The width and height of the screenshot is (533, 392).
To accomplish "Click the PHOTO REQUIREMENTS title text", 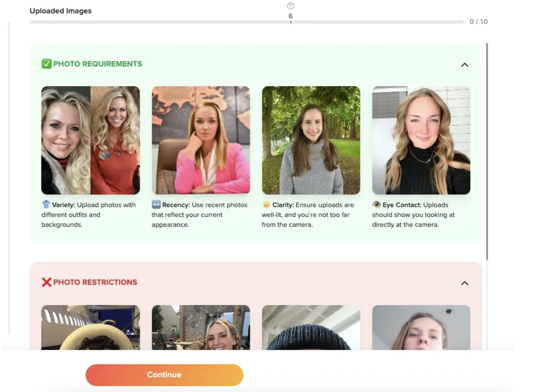I will 98,64.
